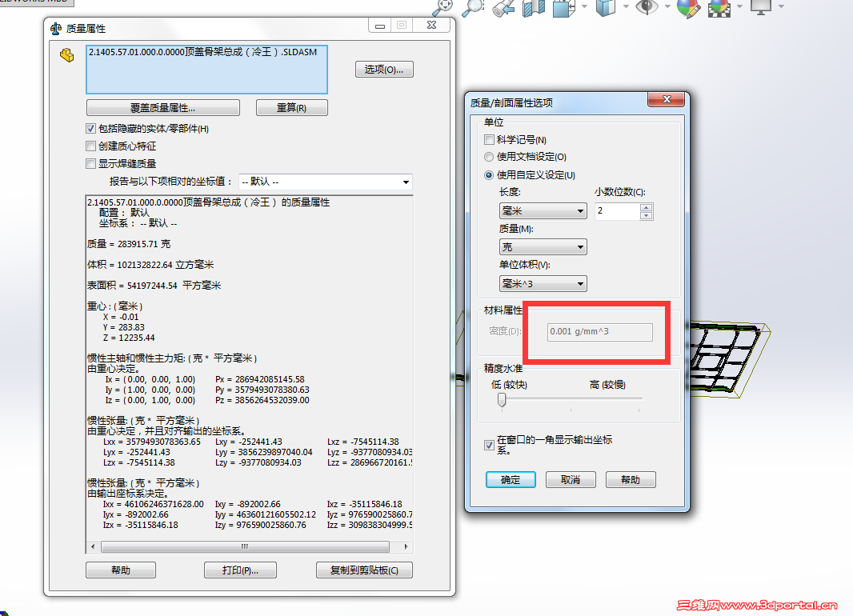Click the 打印(P)... print button
Viewport: 853px width, 616px height.
point(240,570)
